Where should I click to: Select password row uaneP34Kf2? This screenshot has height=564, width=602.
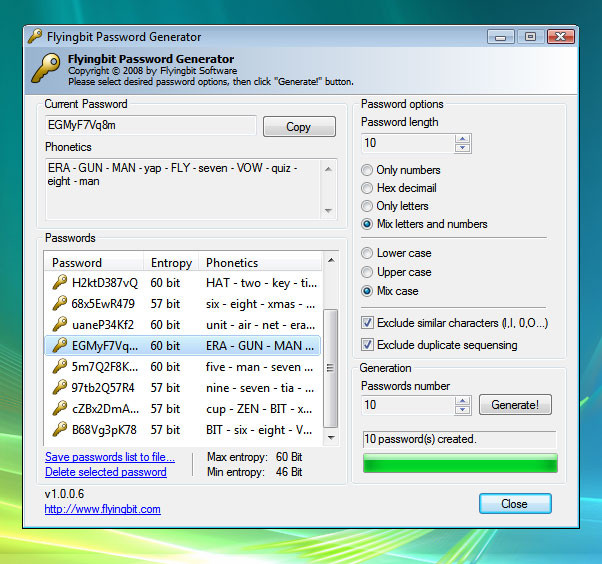pyautogui.click(x=183, y=324)
